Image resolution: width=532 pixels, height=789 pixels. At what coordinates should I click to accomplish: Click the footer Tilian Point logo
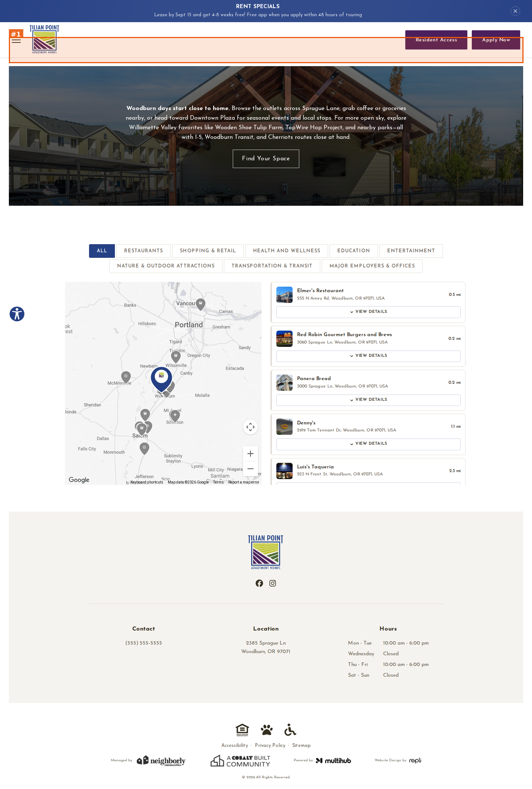click(266, 552)
